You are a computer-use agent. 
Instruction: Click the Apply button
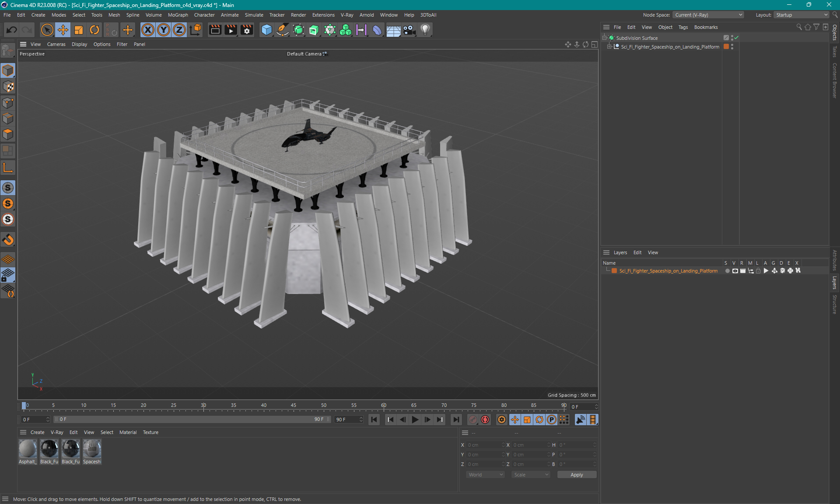[577, 475]
